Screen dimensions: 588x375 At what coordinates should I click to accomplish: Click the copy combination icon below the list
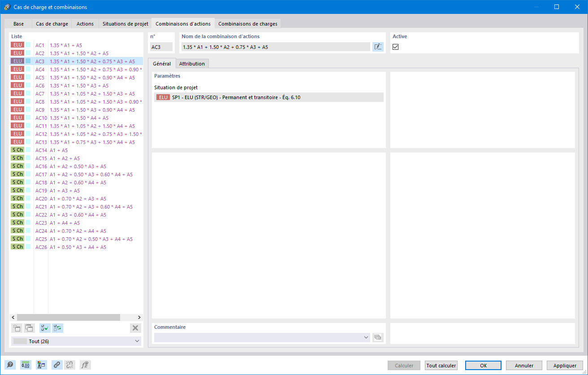tap(29, 328)
